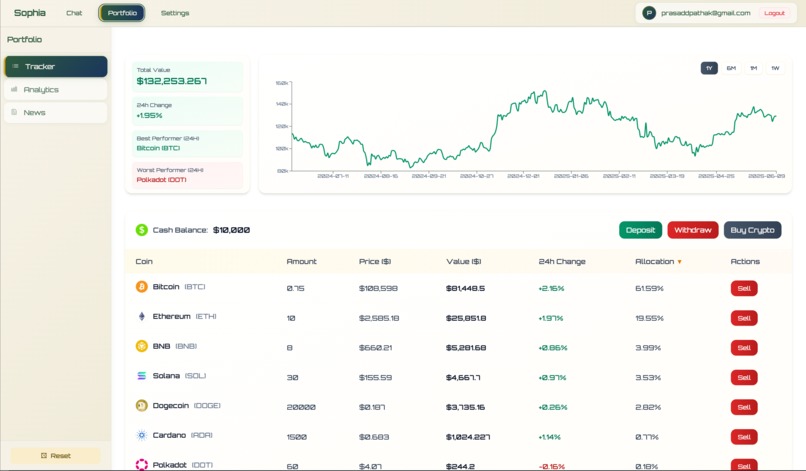Click the Total Value card
Screen dimensions: 806x471
coord(187,77)
